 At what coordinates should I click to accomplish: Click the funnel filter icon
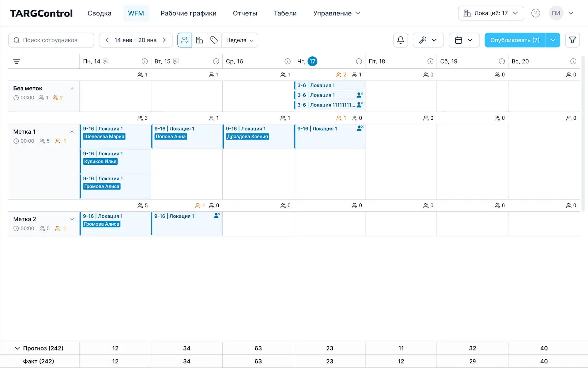pyautogui.click(x=572, y=40)
